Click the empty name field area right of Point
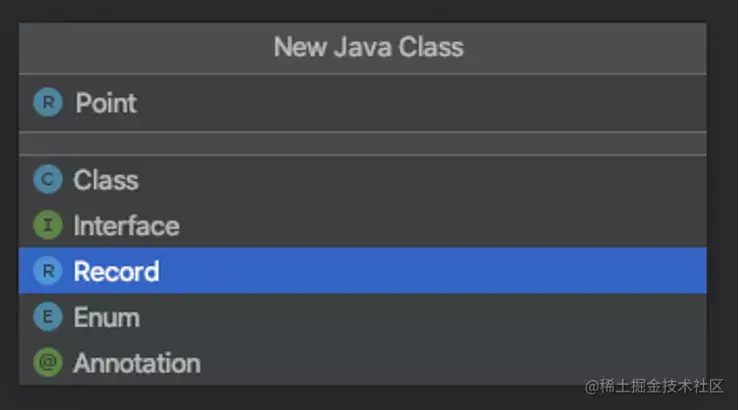This screenshot has width=739, height=410. 420,102
